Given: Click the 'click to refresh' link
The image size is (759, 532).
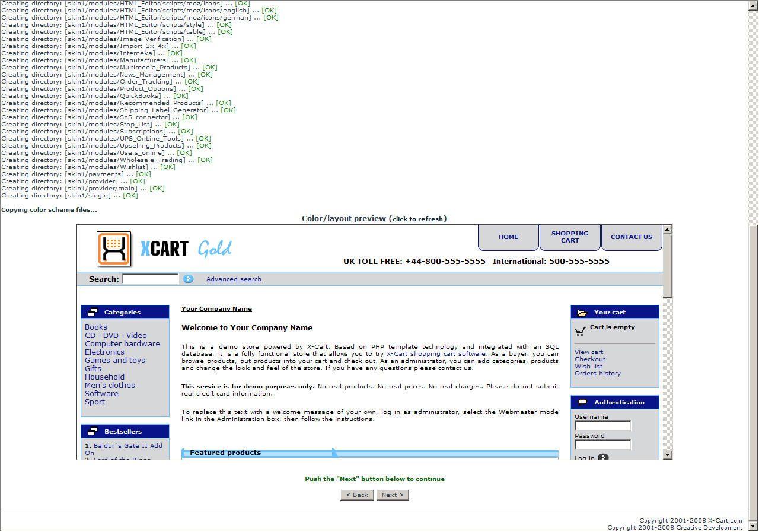Looking at the screenshot, I should pos(417,219).
